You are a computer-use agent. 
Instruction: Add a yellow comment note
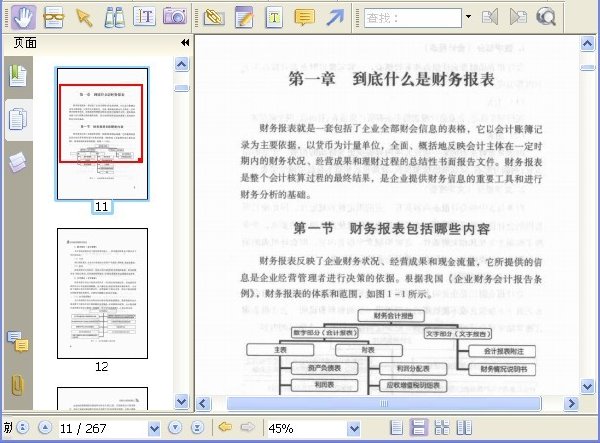point(304,18)
